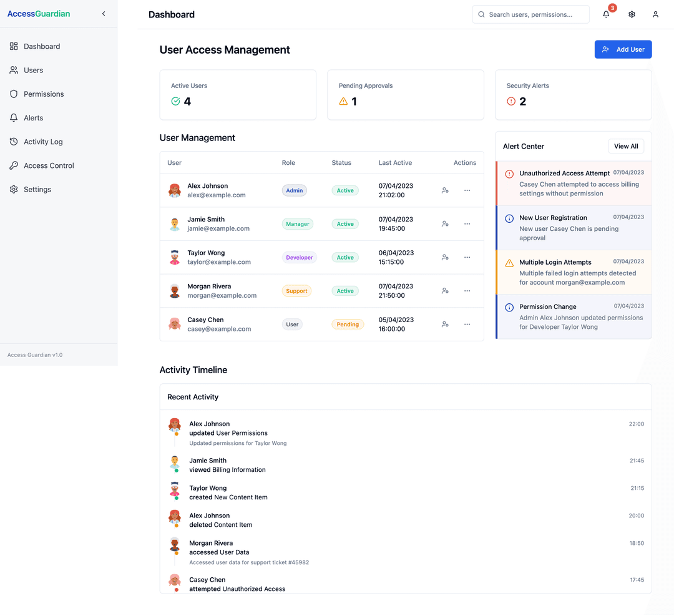Open settings gear in top bar
The height and width of the screenshot is (616, 674).
point(632,14)
